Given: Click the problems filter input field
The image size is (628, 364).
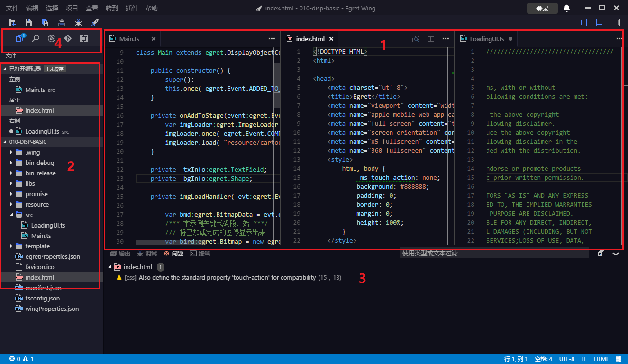Looking at the screenshot, I should tap(494, 254).
